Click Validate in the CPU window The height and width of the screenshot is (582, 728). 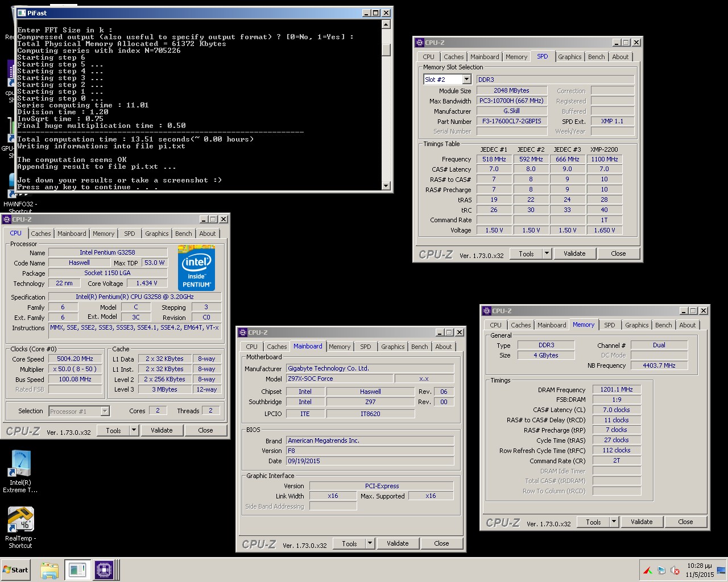click(162, 430)
